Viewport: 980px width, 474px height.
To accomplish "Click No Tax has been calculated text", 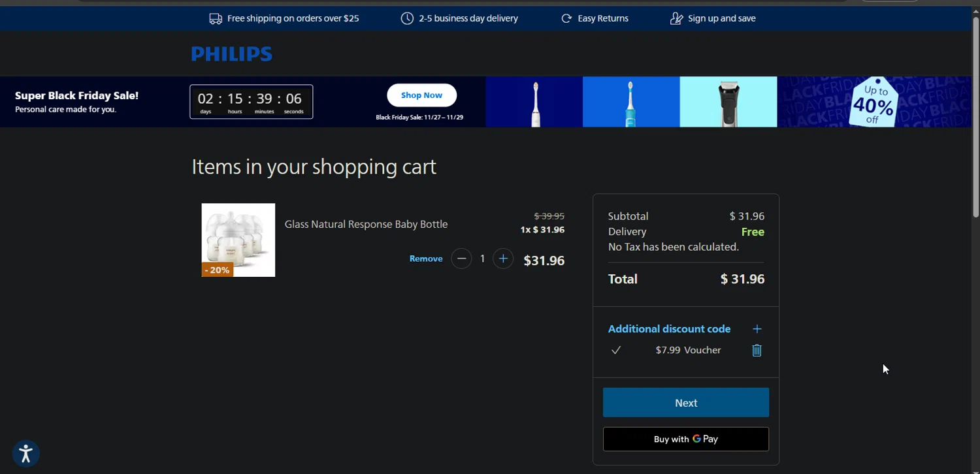I will click(674, 247).
